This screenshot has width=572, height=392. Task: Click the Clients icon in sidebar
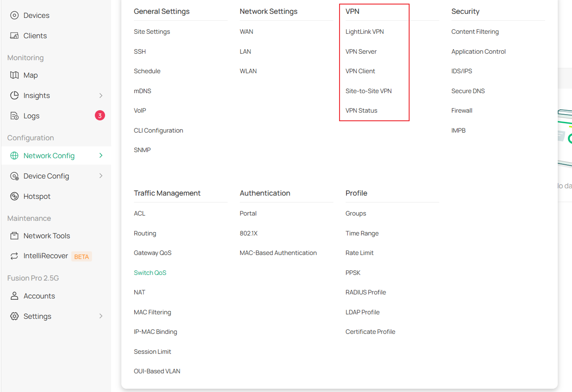tap(14, 36)
